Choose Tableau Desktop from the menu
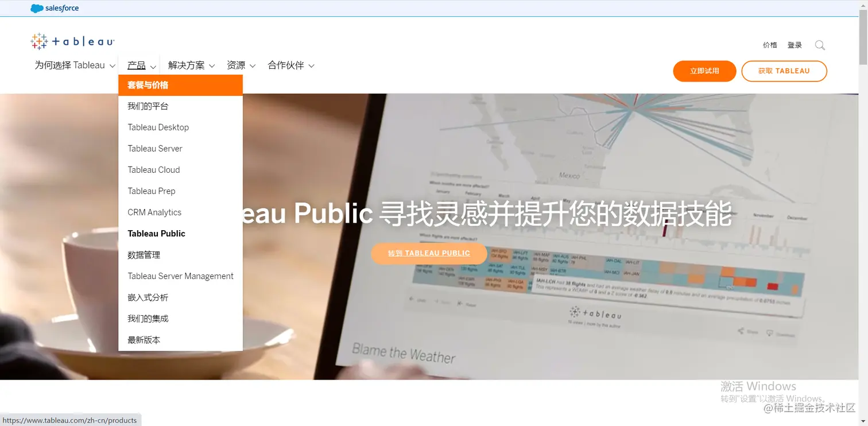This screenshot has height=426, width=868. click(x=180, y=127)
